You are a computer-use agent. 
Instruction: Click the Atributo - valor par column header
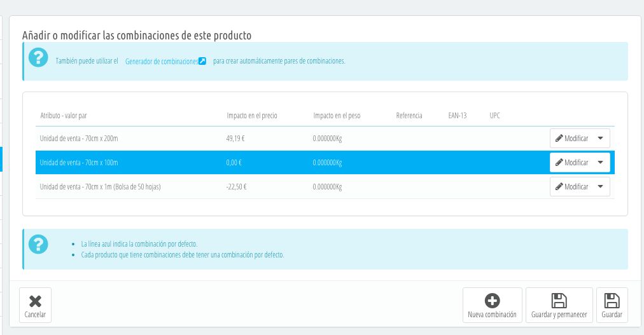click(x=64, y=116)
